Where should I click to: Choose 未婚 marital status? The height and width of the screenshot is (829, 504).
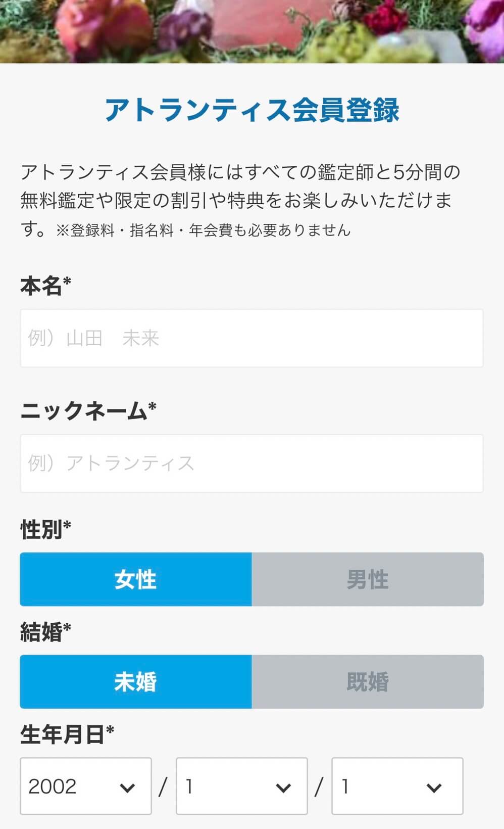[136, 682]
